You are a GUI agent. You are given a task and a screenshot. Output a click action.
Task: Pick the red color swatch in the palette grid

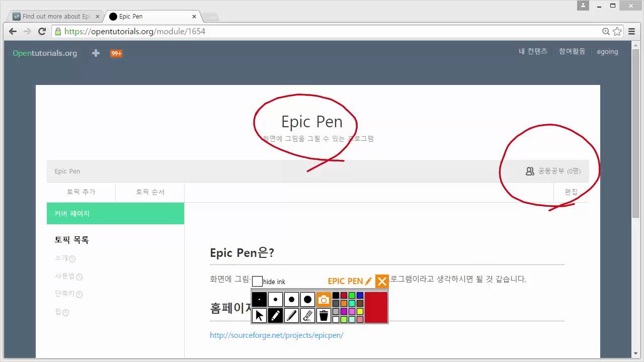pos(344,295)
